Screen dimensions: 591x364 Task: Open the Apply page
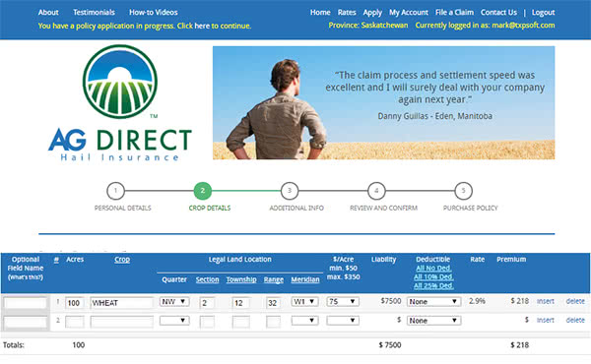(372, 13)
